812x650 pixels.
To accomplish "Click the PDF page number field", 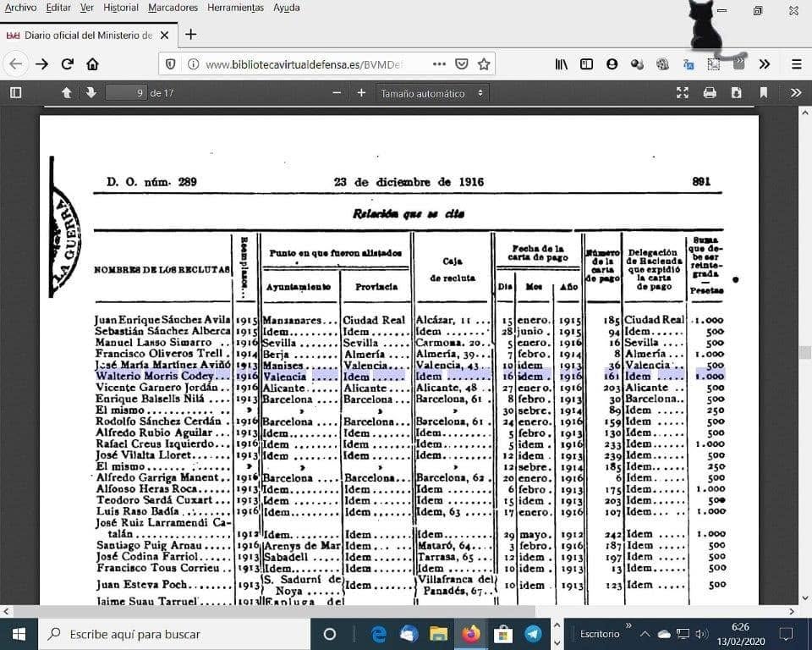I will [x=126, y=93].
